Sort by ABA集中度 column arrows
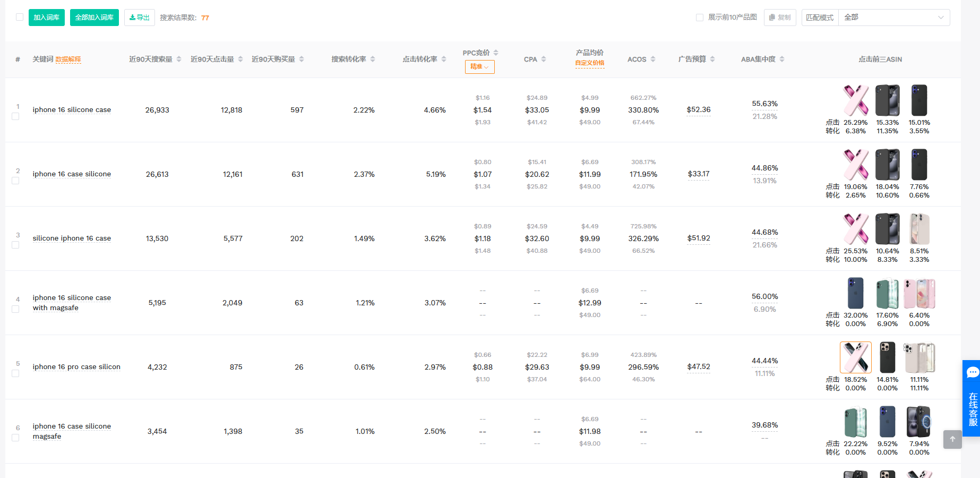 (782, 59)
